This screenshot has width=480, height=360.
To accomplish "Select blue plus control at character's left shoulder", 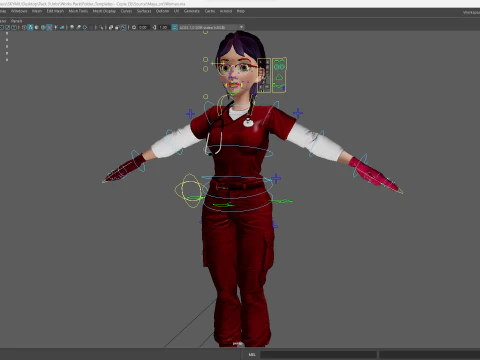I will coord(298,113).
